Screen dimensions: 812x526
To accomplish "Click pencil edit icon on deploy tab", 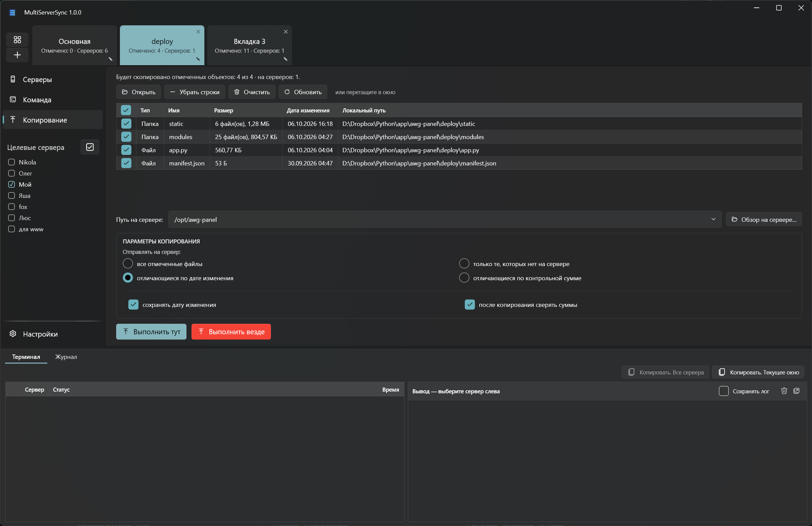I will coord(198,59).
